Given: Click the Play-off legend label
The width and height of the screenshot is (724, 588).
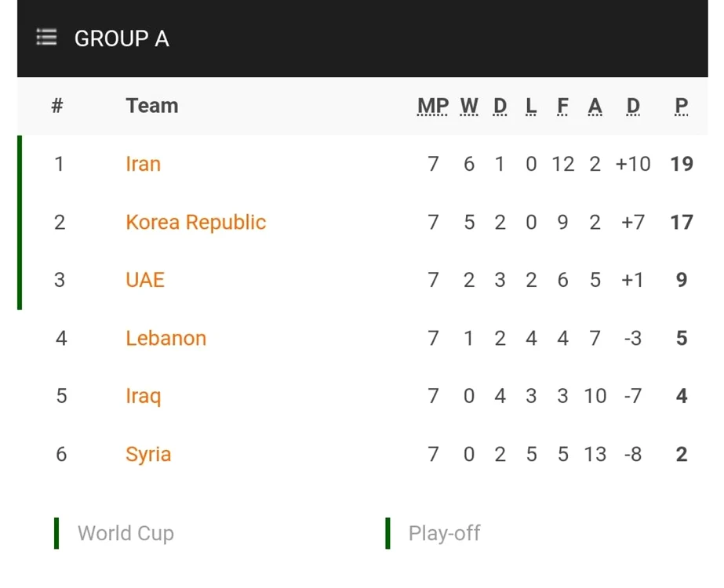Looking at the screenshot, I should (x=444, y=534).
